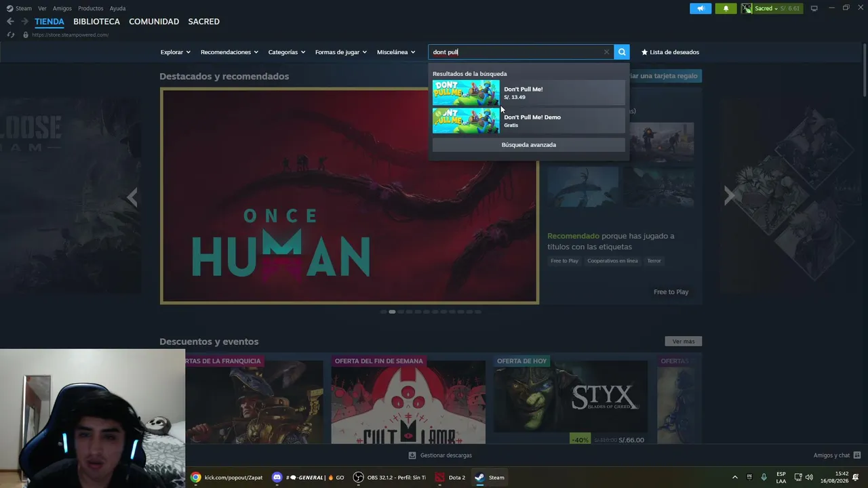Open the Amigos y chat icon
The image size is (868, 488).
[857, 455]
